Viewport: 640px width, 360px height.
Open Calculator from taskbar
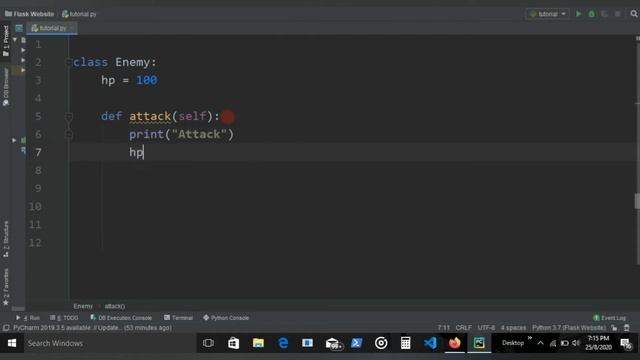coord(405,343)
